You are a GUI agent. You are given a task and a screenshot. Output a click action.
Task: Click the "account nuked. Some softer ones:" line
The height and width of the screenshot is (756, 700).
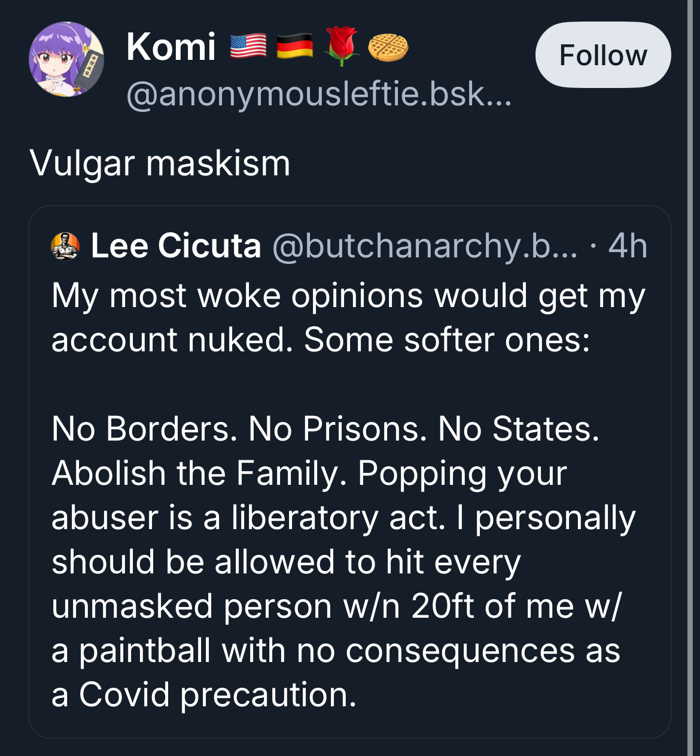[321, 340]
